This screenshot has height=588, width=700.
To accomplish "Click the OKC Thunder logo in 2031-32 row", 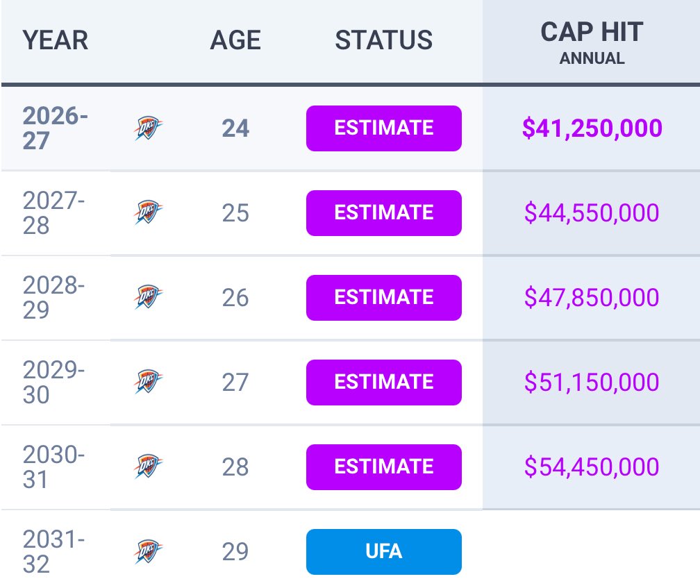I will click(148, 552).
